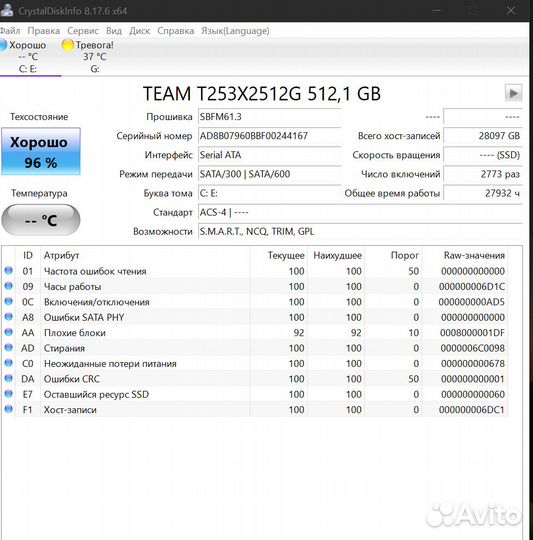Click the status dot for Ошибки CRC
Screen dimensions: 533x540
pyautogui.click(x=9, y=378)
